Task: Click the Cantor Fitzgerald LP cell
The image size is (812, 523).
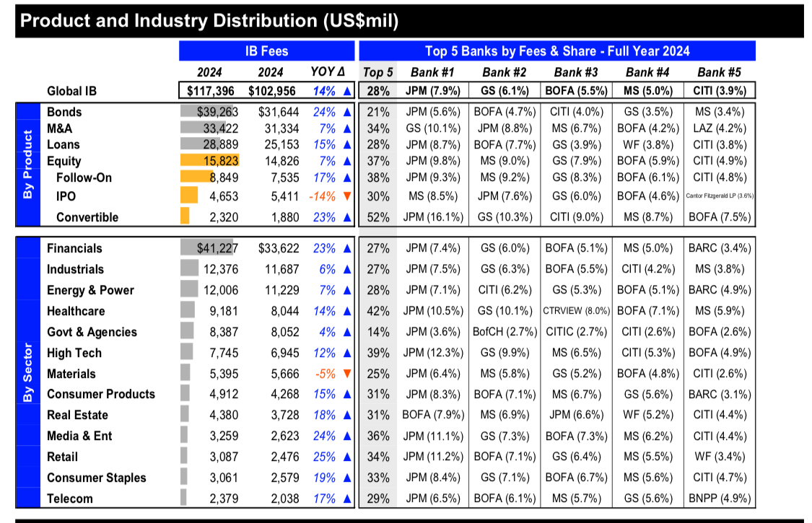Action: coord(720,195)
